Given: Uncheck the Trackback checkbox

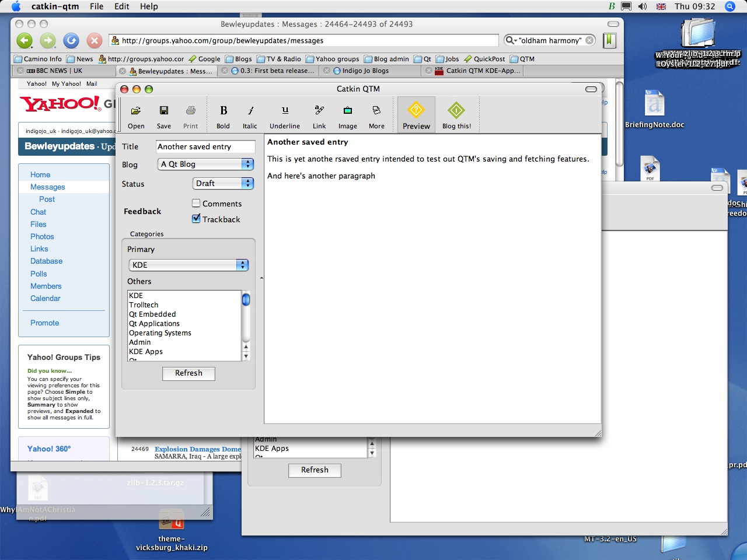Looking at the screenshot, I should click(x=196, y=219).
